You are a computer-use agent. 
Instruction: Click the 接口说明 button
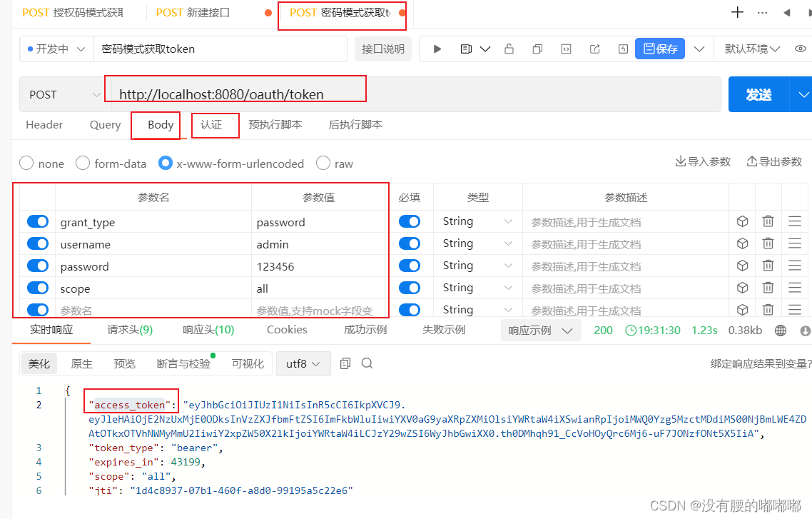click(383, 49)
